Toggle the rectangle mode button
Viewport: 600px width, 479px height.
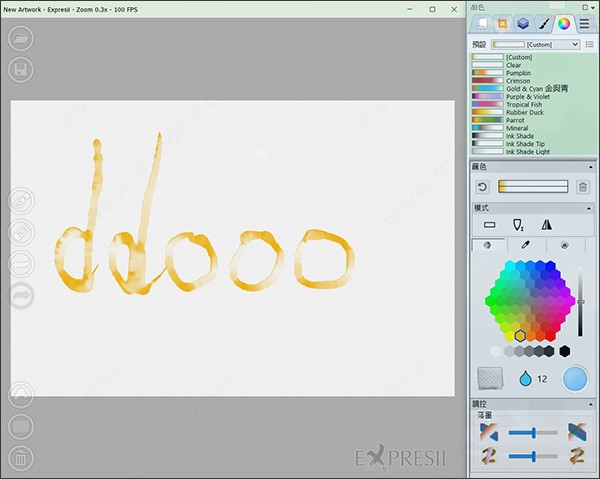490,225
